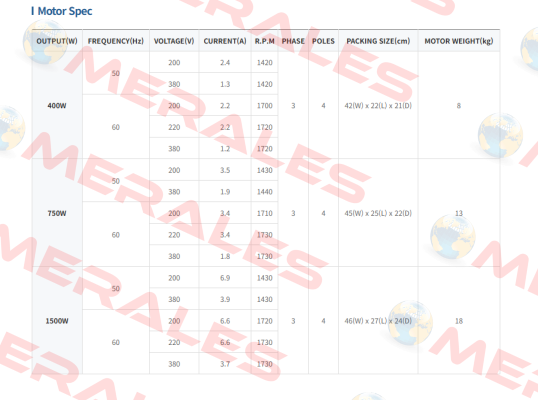Select the motor weight 18 cell
This screenshot has width=538, height=400.
click(459, 321)
